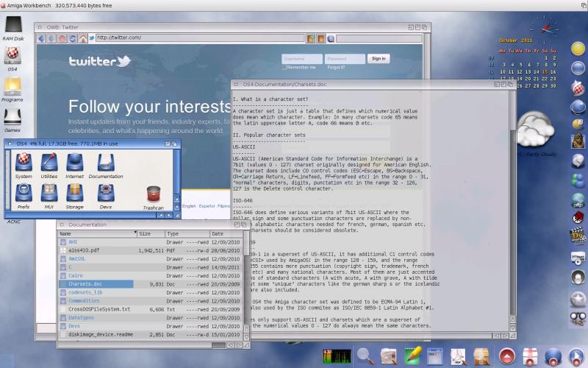Sort file list by Name column header
588x368 pixels.
[96, 233]
